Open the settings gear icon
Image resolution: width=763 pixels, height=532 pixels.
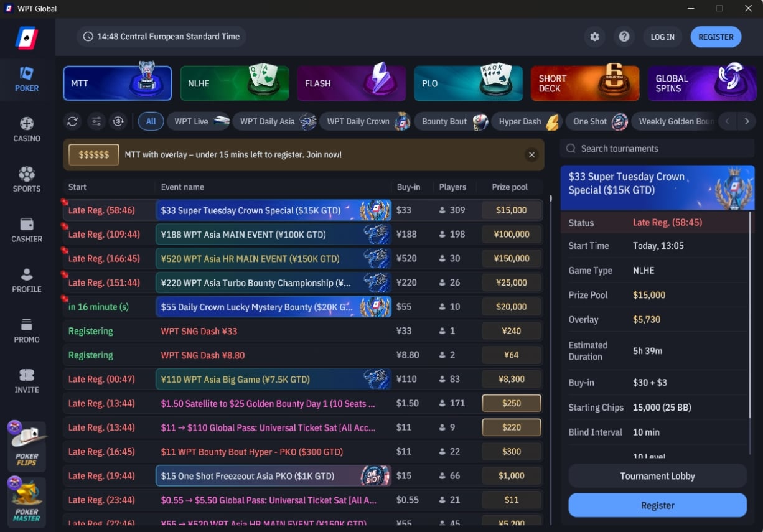point(594,37)
